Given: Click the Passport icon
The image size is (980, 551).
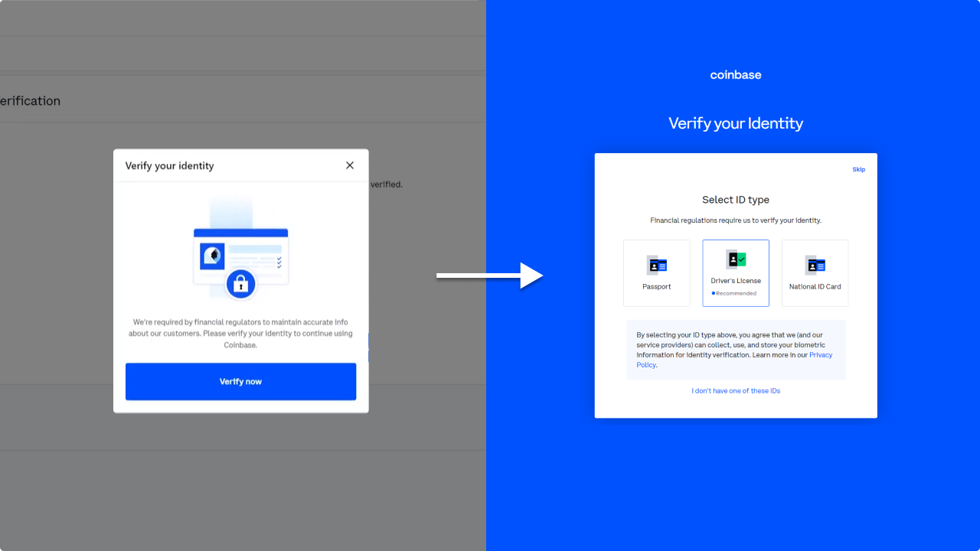Looking at the screenshot, I should [x=657, y=266].
